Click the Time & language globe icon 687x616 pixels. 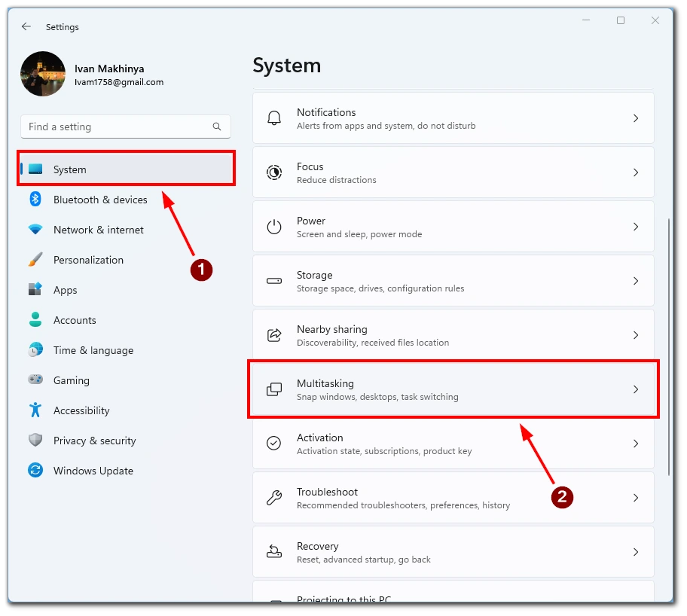coord(35,350)
